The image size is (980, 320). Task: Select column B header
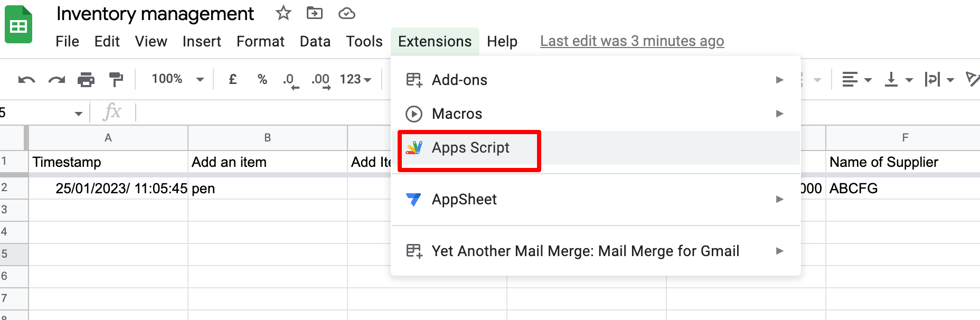(268, 138)
